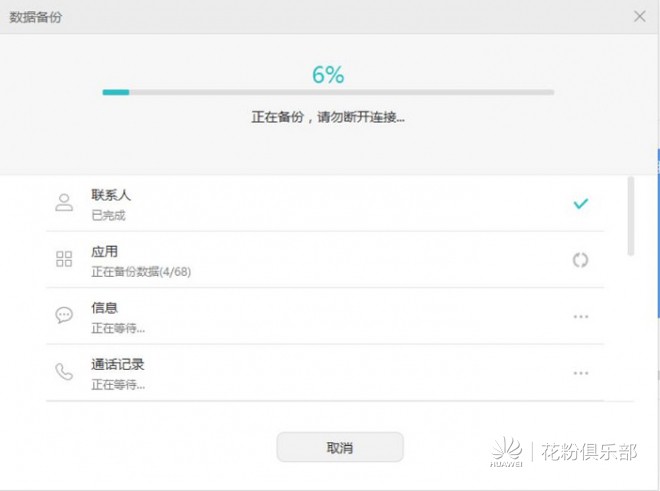Click the 通话记录 phone icon
660x491 pixels.
64,371
